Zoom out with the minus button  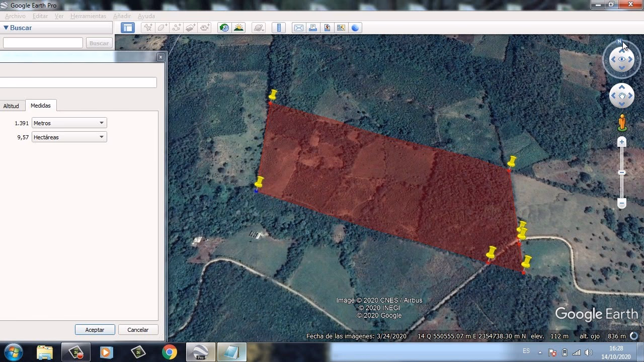pos(622,204)
